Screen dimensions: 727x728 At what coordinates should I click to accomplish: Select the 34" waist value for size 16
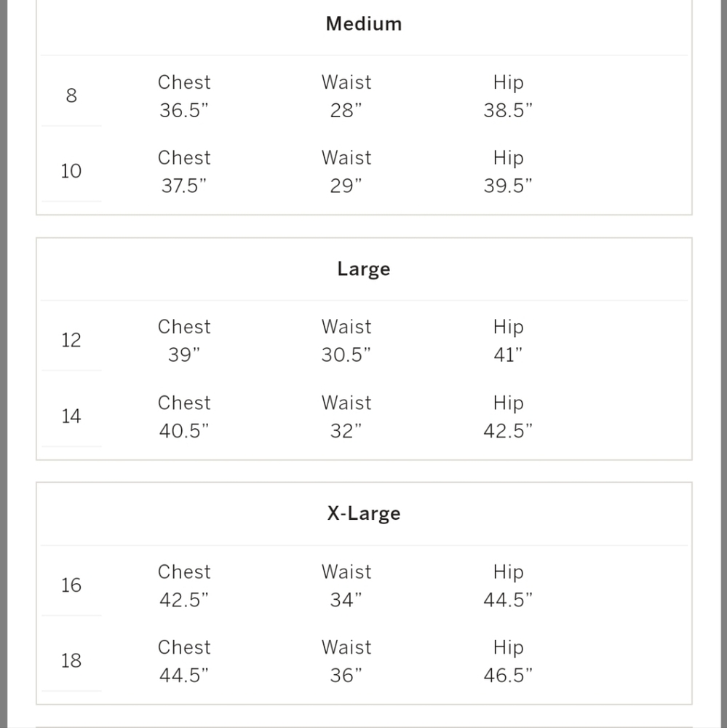click(346, 600)
